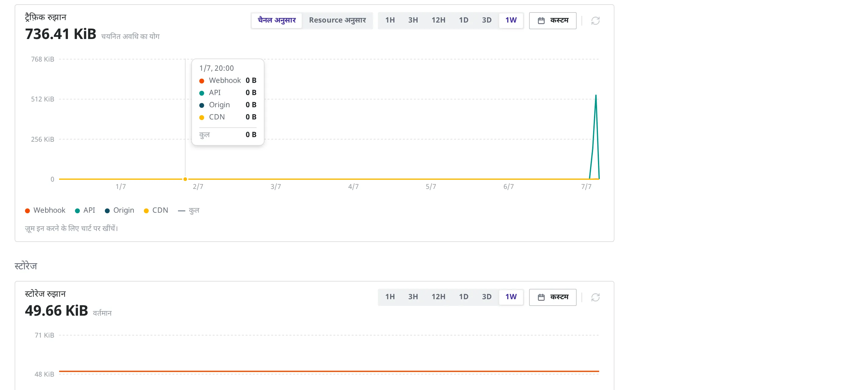Screen dimensions: 868x390
Task: Click the 1/7, 20:00 tooltip timestamp
Action: pyautogui.click(x=216, y=68)
